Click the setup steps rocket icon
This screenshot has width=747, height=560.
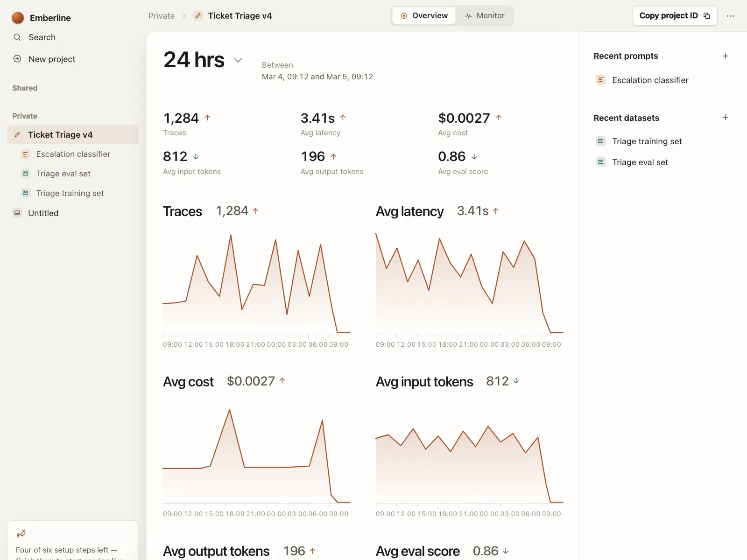pyautogui.click(x=21, y=533)
